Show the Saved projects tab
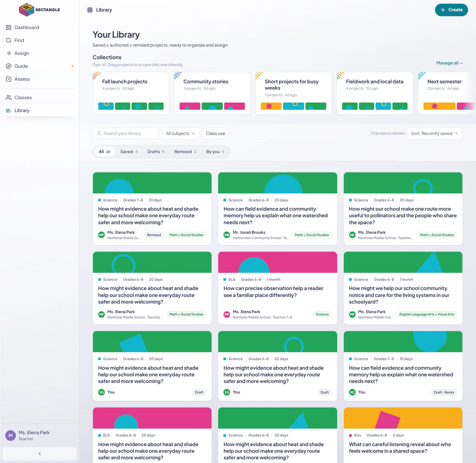 click(129, 152)
